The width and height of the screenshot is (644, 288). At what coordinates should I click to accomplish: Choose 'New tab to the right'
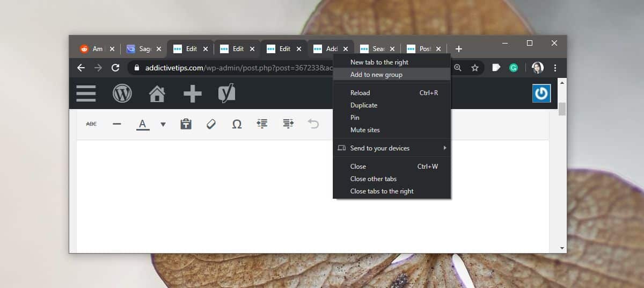(x=392, y=62)
